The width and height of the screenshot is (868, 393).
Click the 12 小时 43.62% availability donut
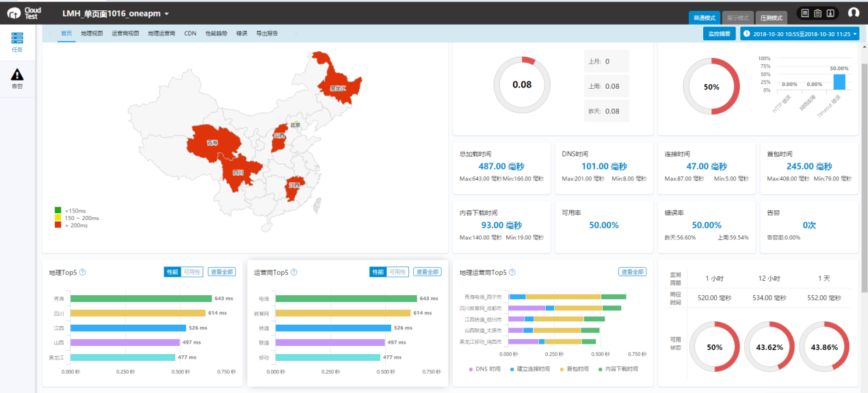pos(769,347)
